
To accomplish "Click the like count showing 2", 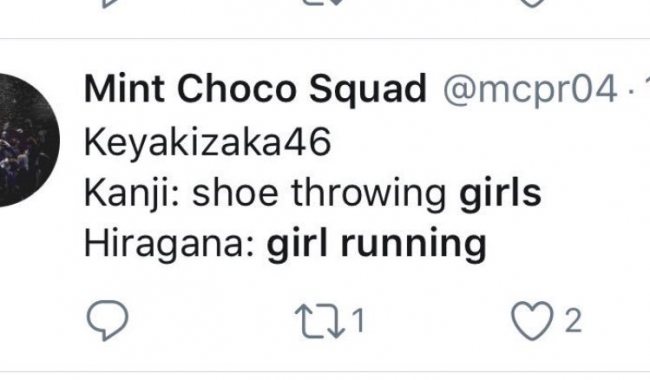I will [573, 321].
